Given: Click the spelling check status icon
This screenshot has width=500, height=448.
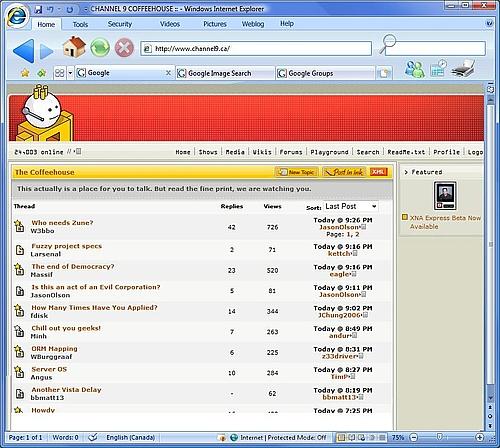Looking at the screenshot, I should (92, 437).
